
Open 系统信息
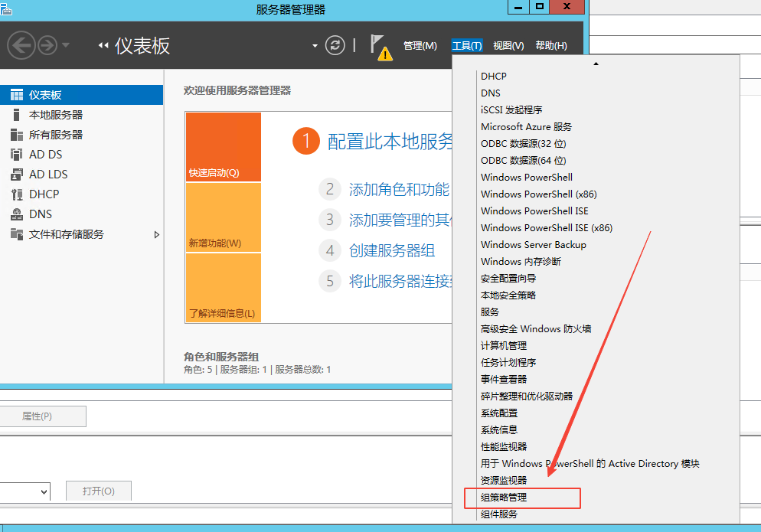coord(499,429)
